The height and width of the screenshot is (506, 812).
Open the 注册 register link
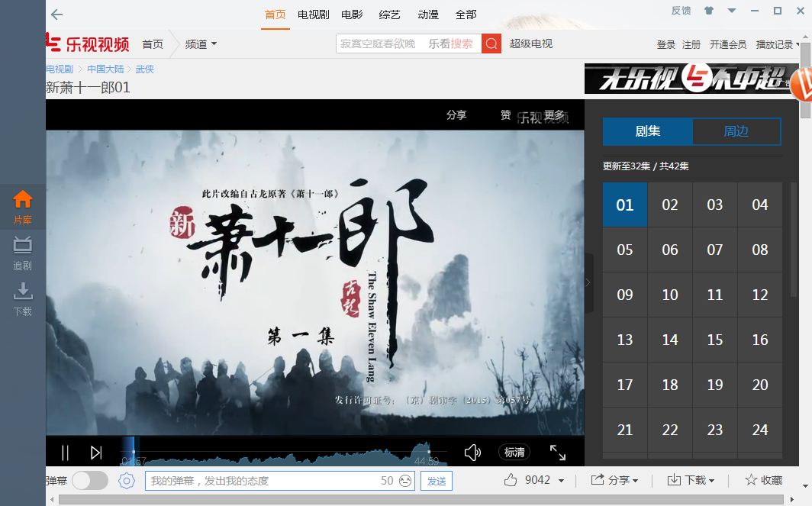(x=691, y=44)
